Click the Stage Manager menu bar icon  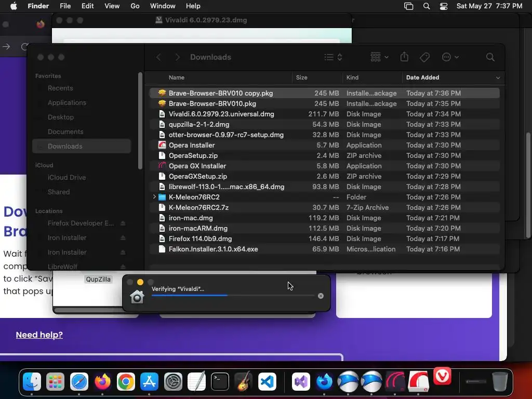[408, 6]
